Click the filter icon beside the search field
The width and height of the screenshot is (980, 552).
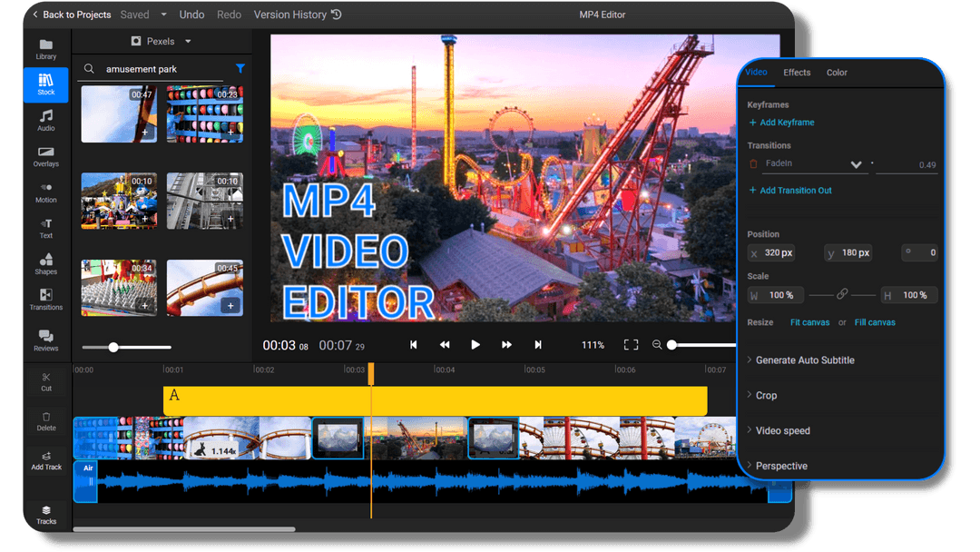(240, 68)
